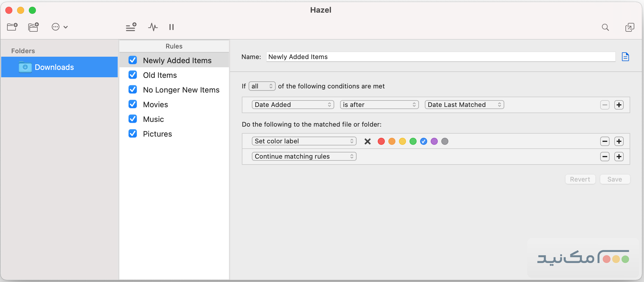644x282 pixels.
Task: Toggle the Pictures rule checkbox
Action: [x=133, y=134]
